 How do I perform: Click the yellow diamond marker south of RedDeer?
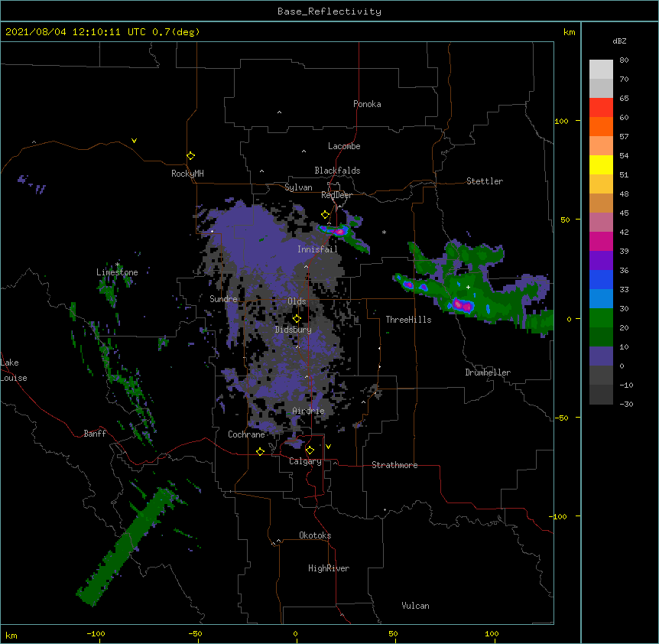325,215
